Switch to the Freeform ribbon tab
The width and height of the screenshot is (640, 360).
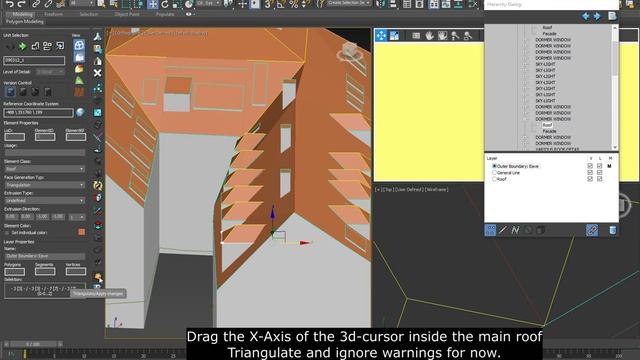tap(53, 14)
